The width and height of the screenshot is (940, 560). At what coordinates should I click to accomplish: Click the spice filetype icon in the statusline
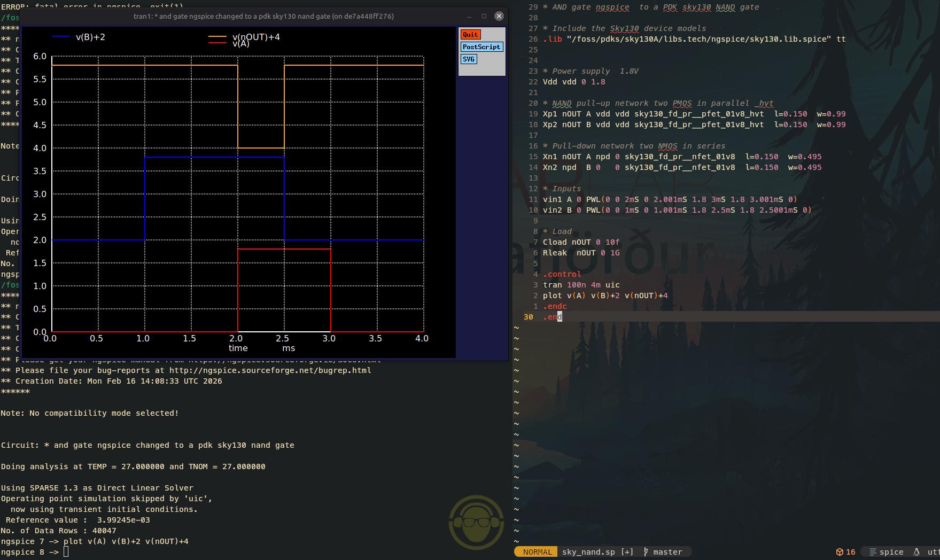coord(892,552)
